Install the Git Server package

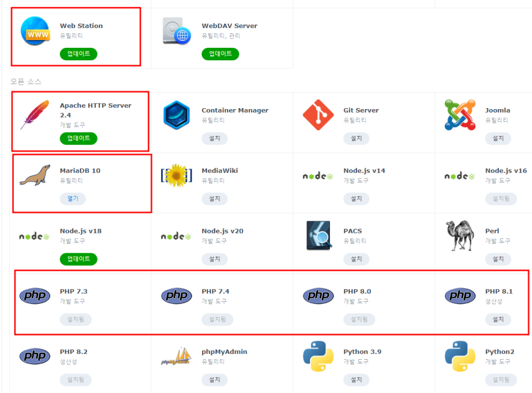(x=356, y=138)
